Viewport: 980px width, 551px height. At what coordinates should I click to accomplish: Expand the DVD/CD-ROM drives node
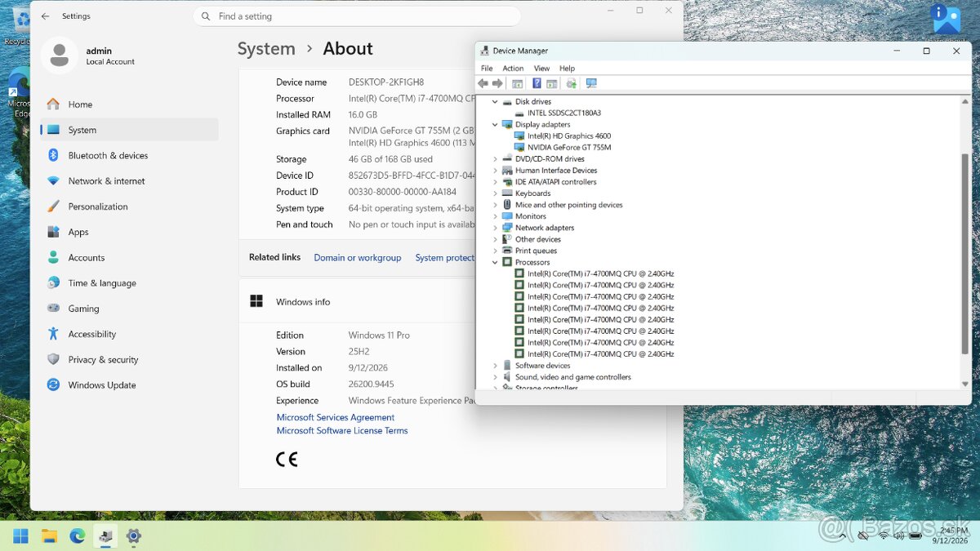pos(495,159)
